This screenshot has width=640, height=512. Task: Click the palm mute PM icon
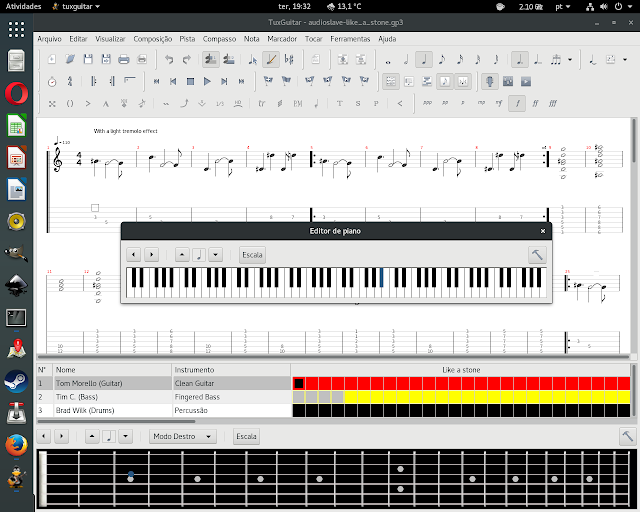coord(298,104)
